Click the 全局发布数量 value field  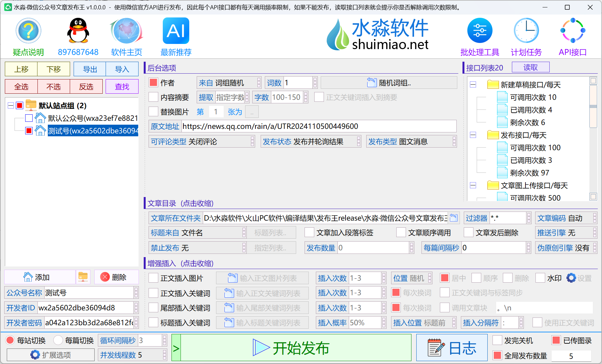pos(571,356)
